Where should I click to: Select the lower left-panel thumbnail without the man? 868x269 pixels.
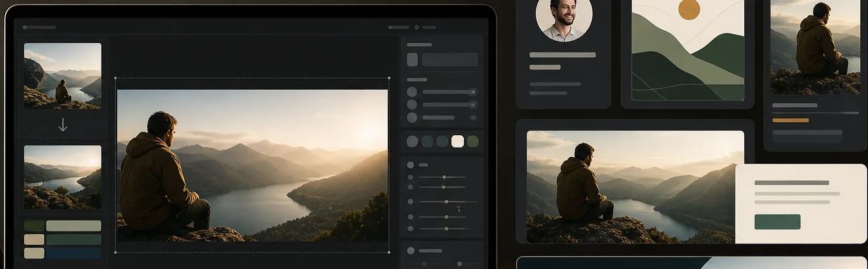(63, 177)
